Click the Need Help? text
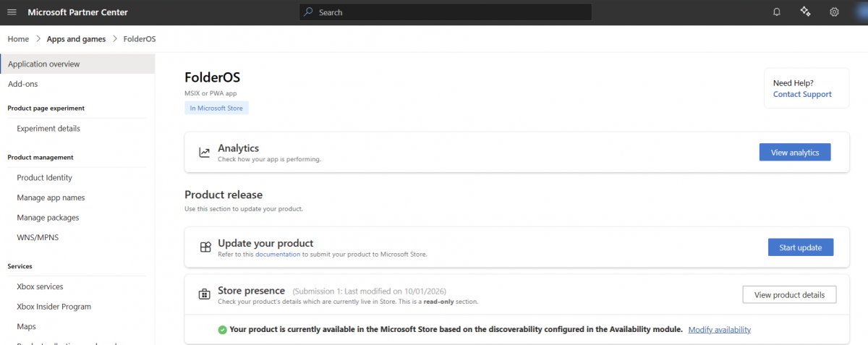The height and width of the screenshot is (345, 868). coord(793,83)
